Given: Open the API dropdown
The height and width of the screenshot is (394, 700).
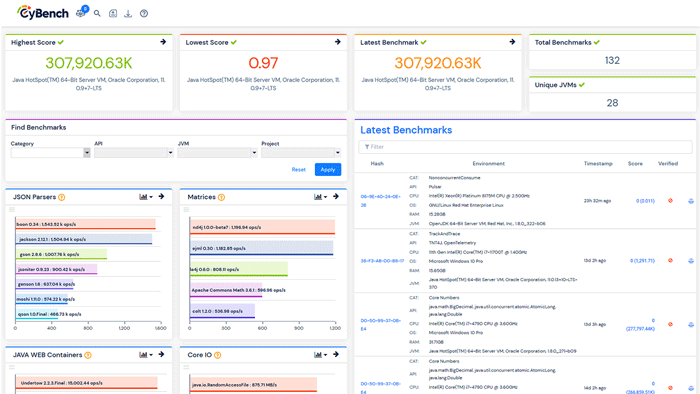Looking at the screenshot, I should coord(134,153).
